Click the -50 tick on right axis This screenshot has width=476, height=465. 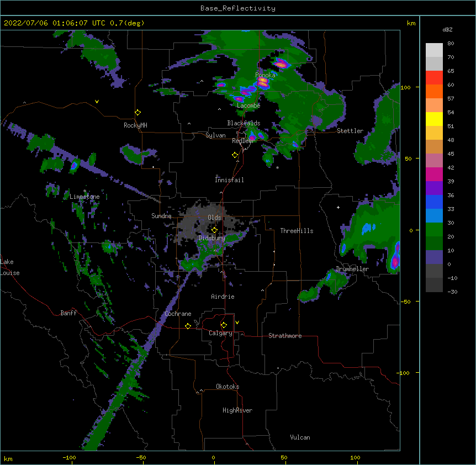[x=405, y=302]
